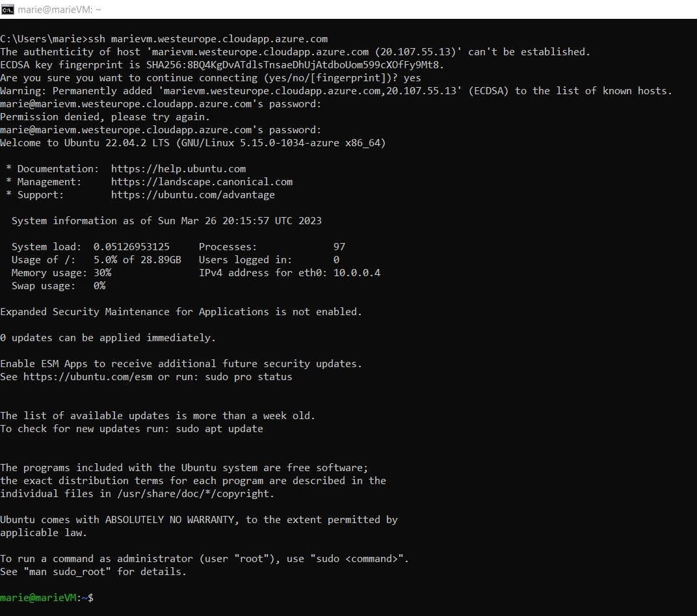Click the 'Users logged in:' entry
Screen dimensions: 697x616
[269, 260]
